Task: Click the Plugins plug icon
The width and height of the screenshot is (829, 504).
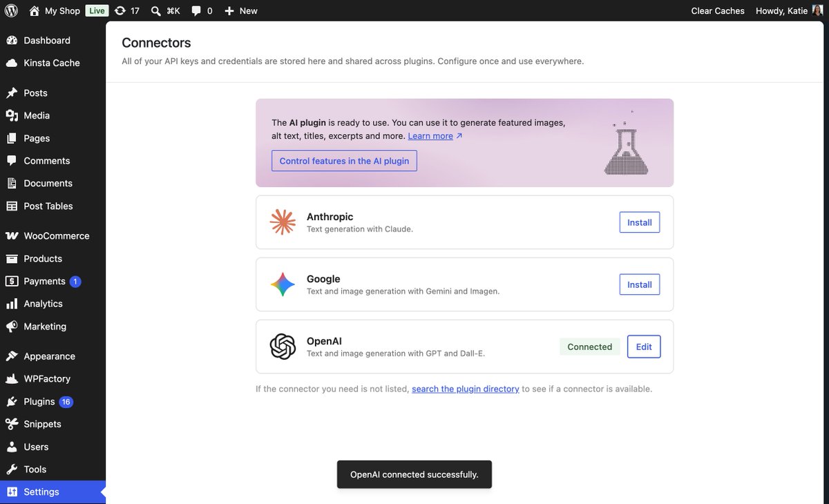Action: click(x=12, y=401)
